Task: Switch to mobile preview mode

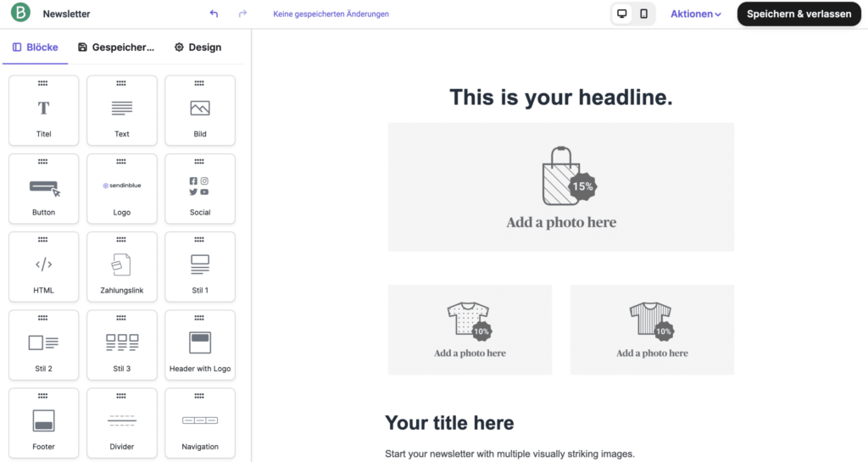Action: pyautogui.click(x=644, y=14)
